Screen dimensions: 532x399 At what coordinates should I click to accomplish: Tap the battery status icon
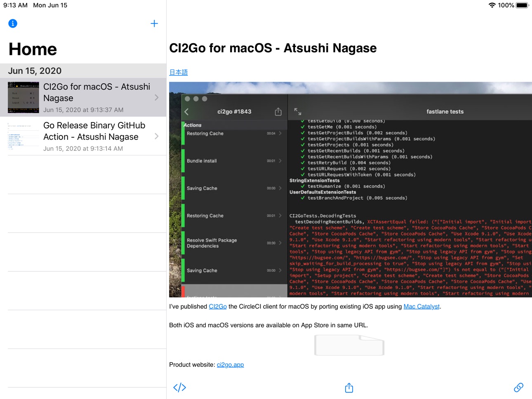pos(522,5)
